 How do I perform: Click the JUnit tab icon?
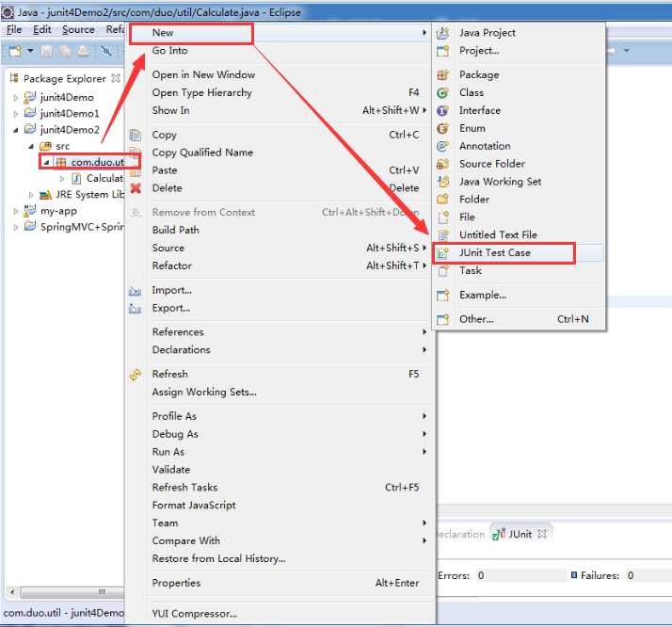[x=499, y=535]
